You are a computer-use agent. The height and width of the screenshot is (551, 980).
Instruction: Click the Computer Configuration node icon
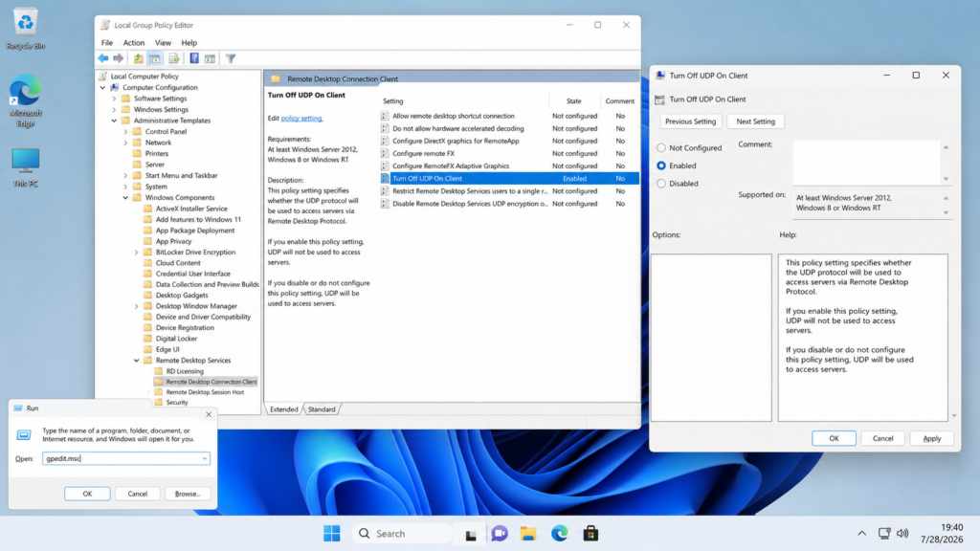pos(115,87)
